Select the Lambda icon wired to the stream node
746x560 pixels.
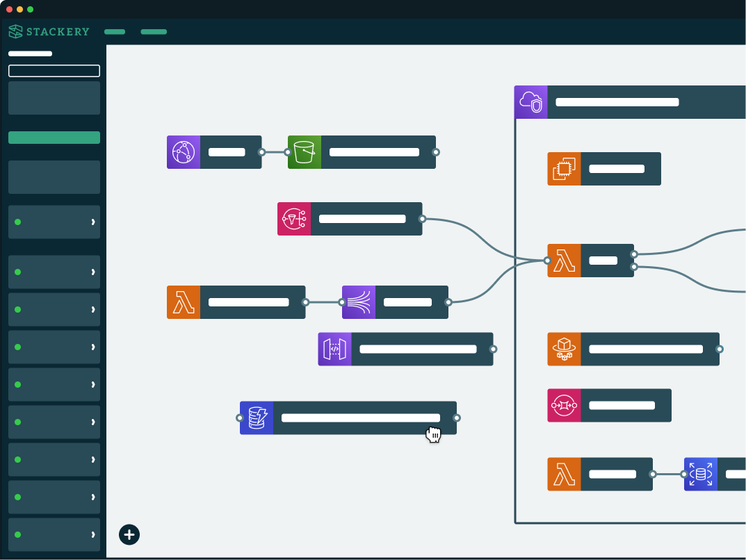[x=184, y=302]
